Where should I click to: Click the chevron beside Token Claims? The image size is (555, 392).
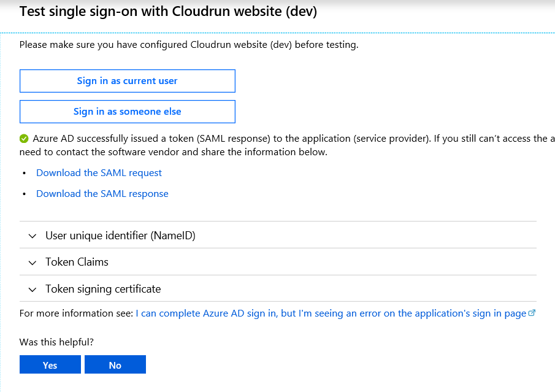(x=32, y=262)
